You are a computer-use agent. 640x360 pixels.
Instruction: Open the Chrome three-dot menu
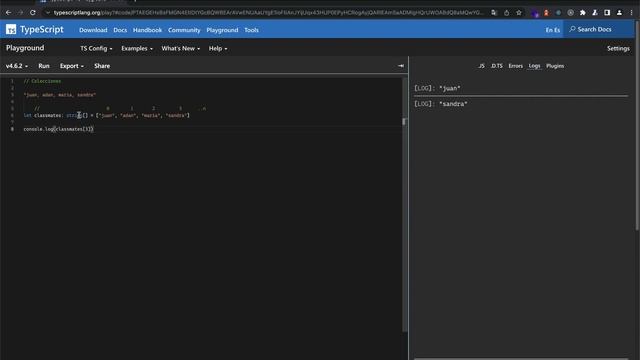[x=631, y=13]
